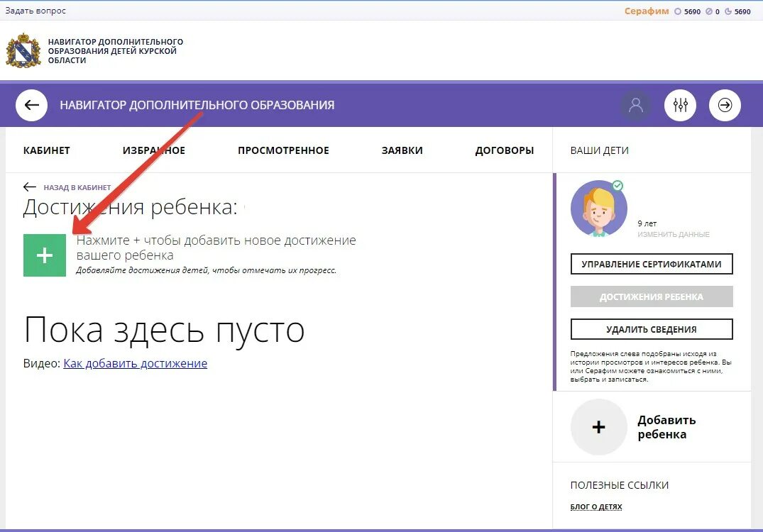Viewport: 763px width, 532px height.
Task: Click the УДАЛИТЬ СВЕДЕНИЯ button
Action: click(652, 329)
